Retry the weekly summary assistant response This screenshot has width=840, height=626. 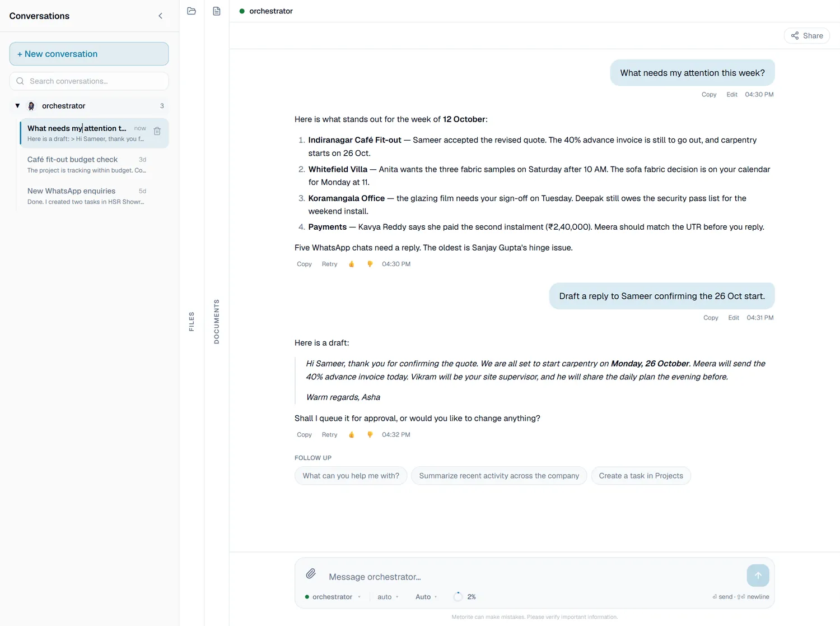click(x=329, y=264)
